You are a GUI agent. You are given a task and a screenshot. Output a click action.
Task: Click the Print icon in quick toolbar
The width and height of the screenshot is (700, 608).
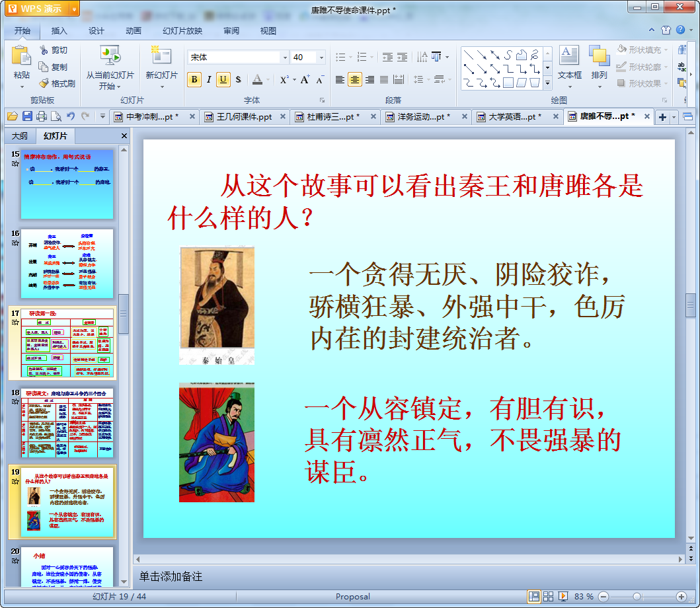coord(42,116)
